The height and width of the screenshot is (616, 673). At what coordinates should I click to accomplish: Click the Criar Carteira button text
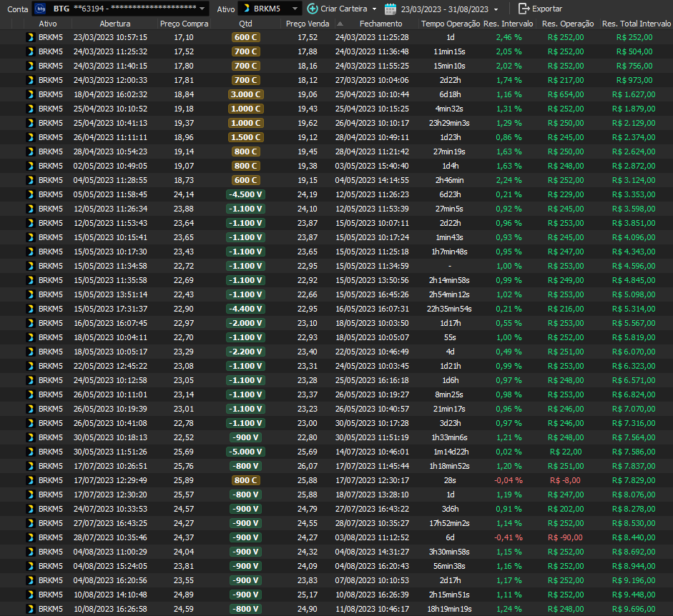[344, 9]
